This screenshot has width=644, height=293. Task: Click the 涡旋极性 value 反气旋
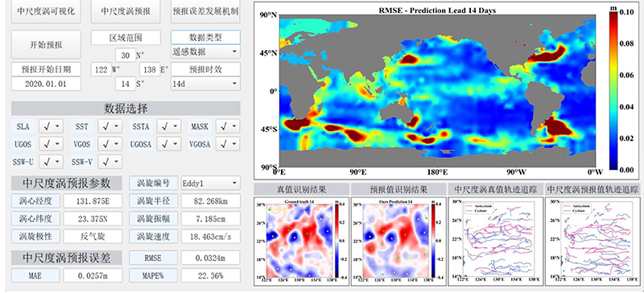[93, 237]
